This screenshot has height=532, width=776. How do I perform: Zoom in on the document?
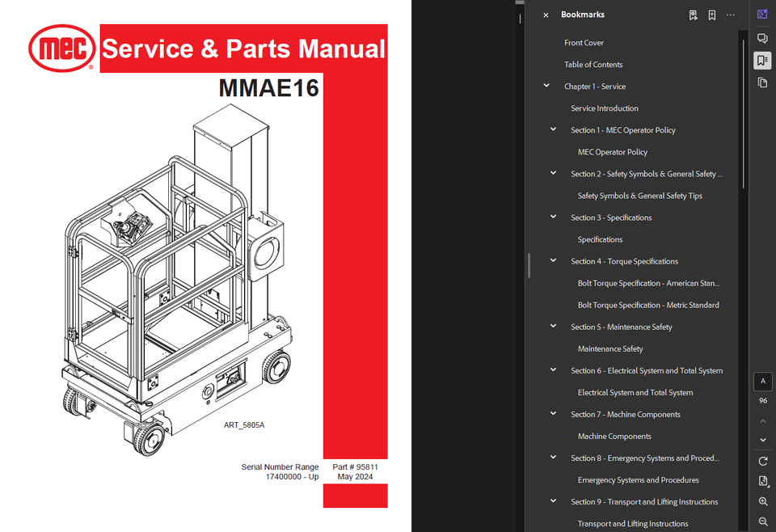tap(762, 501)
